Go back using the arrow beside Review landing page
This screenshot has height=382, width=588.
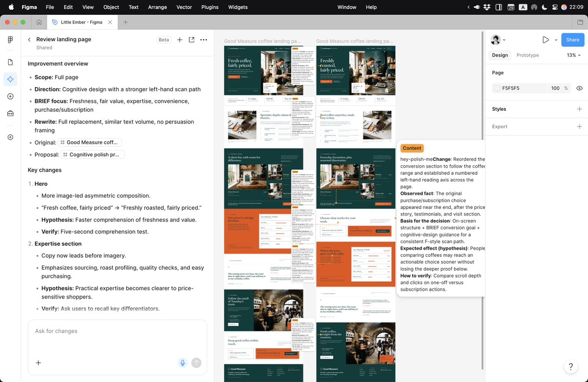29,40
